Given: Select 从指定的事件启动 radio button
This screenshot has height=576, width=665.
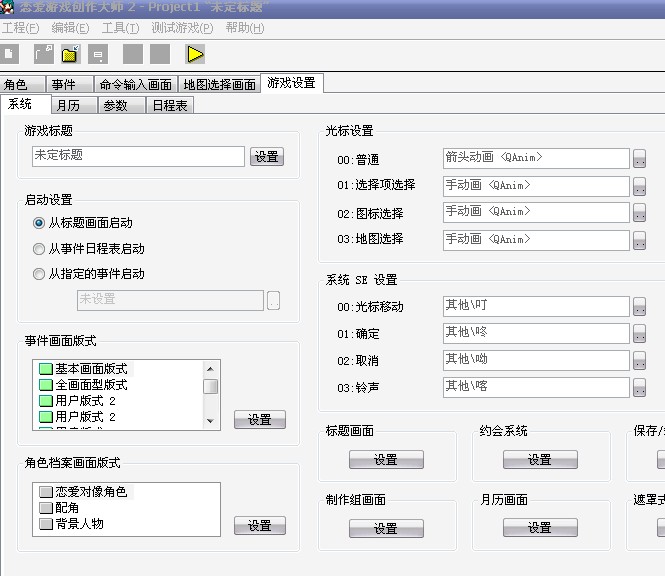Looking at the screenshot, I should pos(39,274).
